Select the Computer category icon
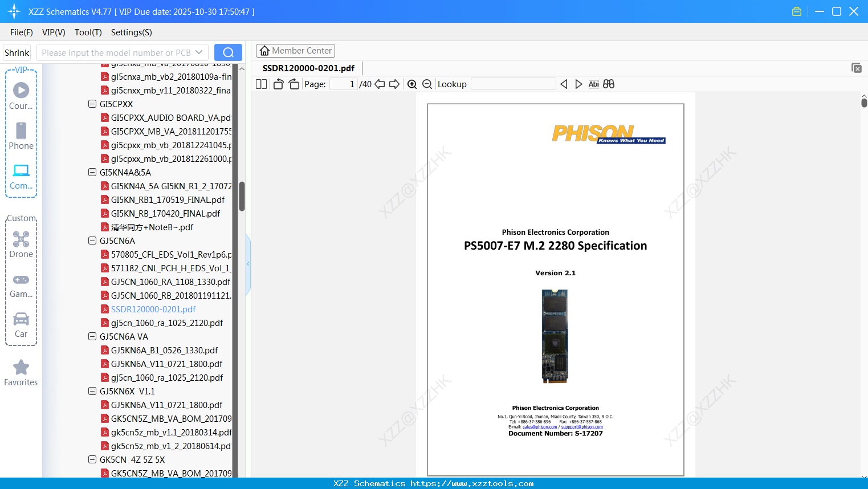868x489 pixels. tap(21, 176)
